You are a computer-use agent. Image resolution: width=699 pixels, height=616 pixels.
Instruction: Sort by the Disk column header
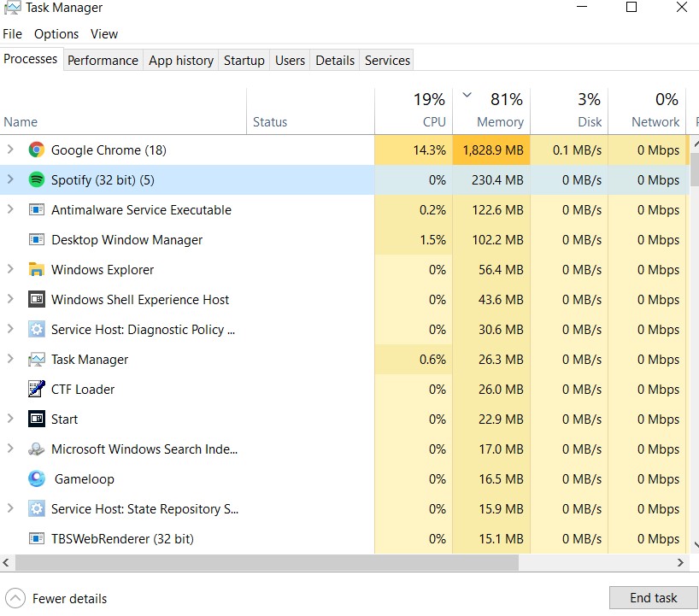tap(569, 111)
